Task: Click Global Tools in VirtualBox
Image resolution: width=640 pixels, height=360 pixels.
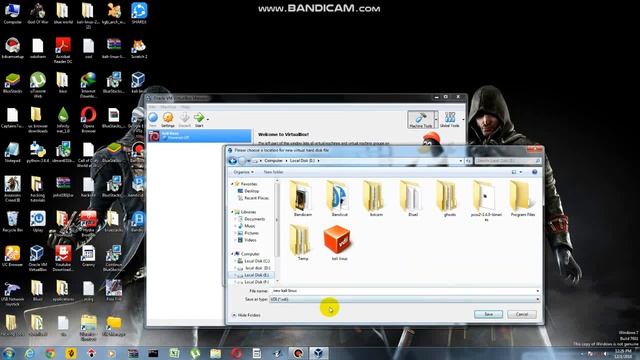Action: pos(450,120)
